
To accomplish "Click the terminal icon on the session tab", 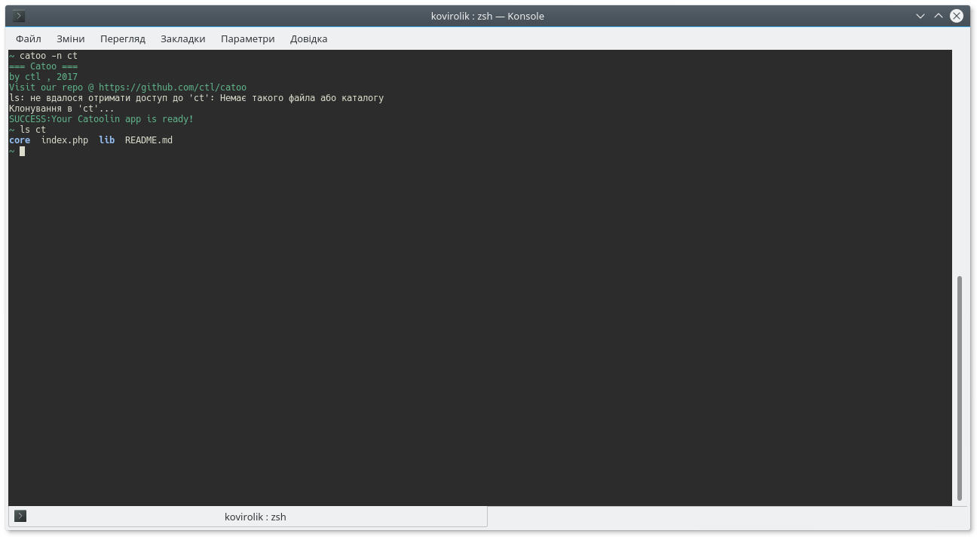I will [x=21, y=517].
